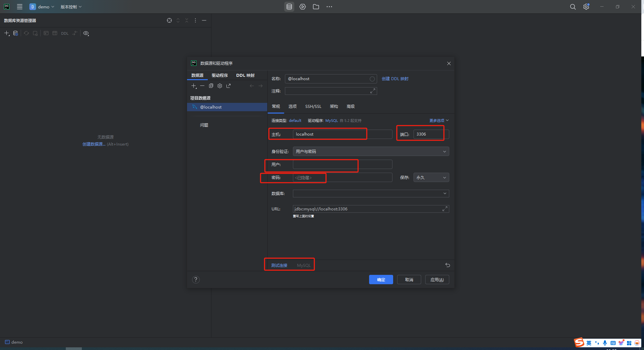Switch to the 驱动程序 tab
644x350 pixels.
(220, 75)
